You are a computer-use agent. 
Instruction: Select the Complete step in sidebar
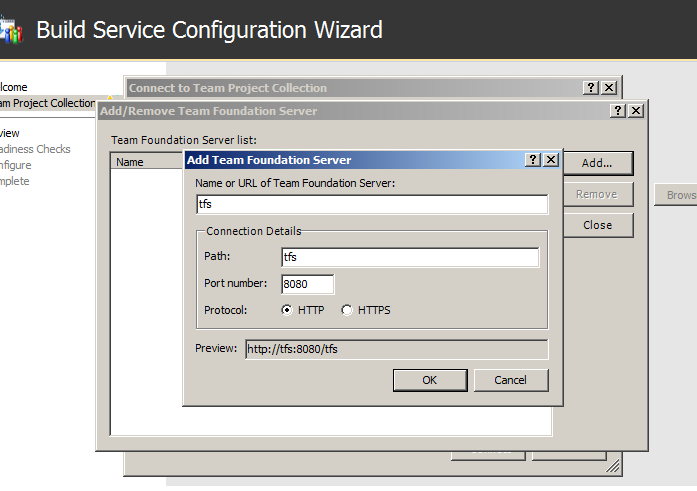(x=15, y=181)
